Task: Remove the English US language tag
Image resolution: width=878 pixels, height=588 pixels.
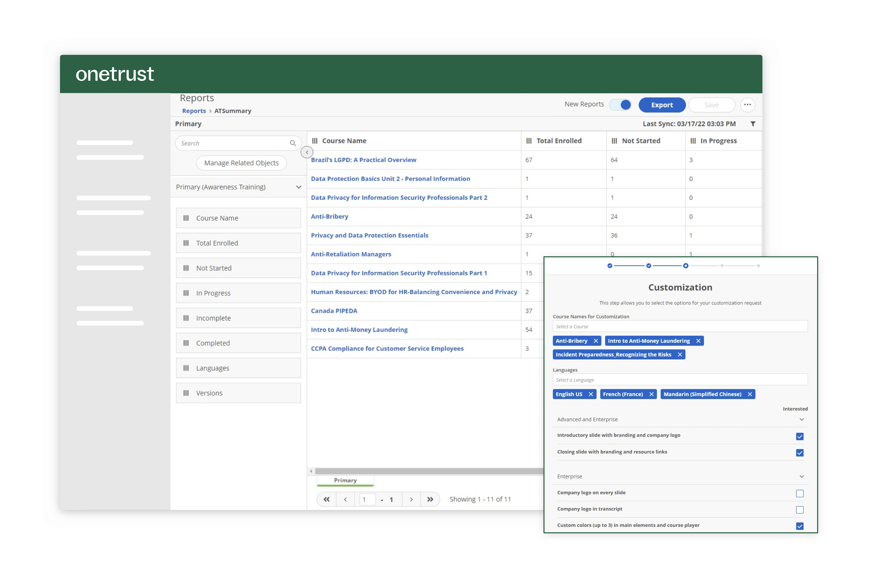Action: pyautogui.click(x=591, y=394)
